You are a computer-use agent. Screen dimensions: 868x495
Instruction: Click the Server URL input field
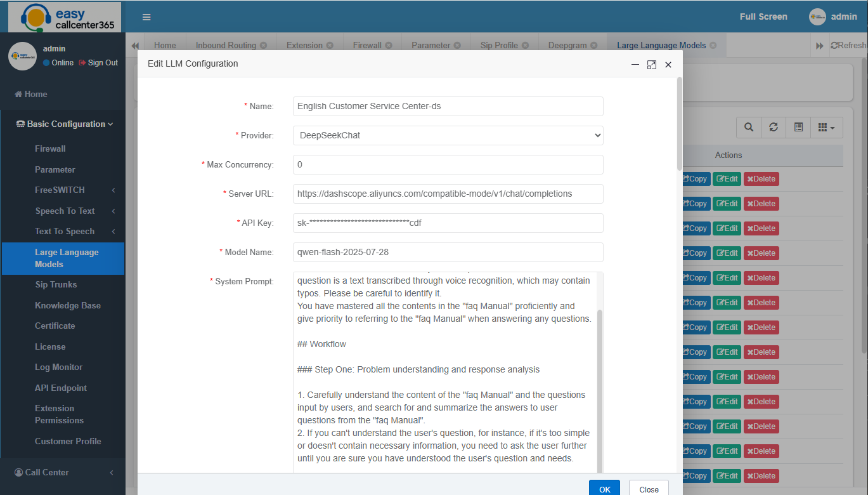448,194
